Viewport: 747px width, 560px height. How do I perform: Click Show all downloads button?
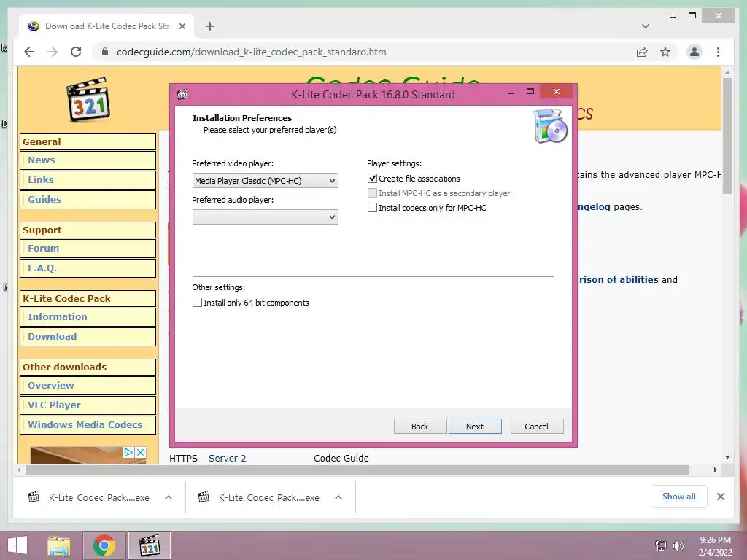[679, 497]
